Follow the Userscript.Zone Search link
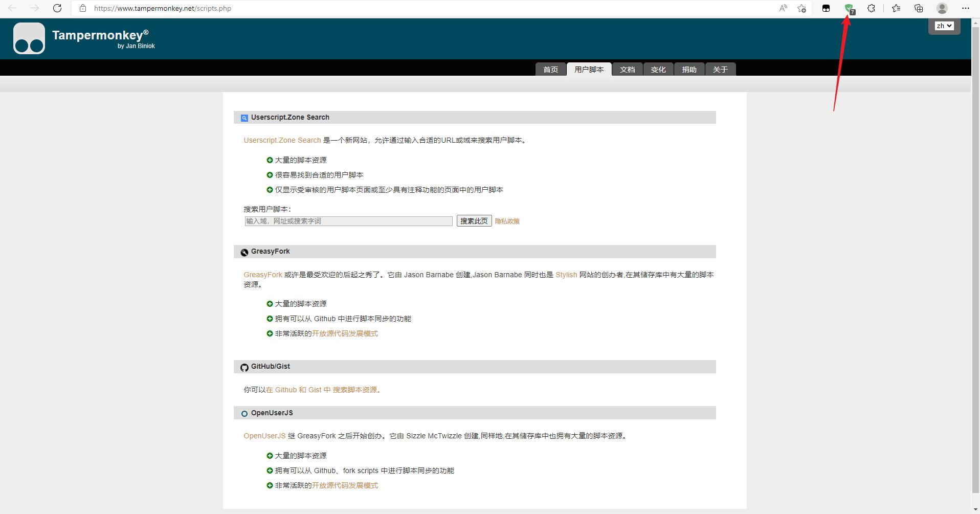Image resolution: width=980 pixels, height=514 pixels. [x=282, y=140]
